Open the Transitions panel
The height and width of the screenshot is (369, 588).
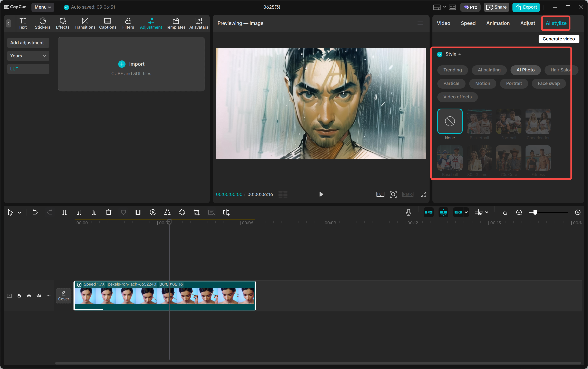pos(85,23)
